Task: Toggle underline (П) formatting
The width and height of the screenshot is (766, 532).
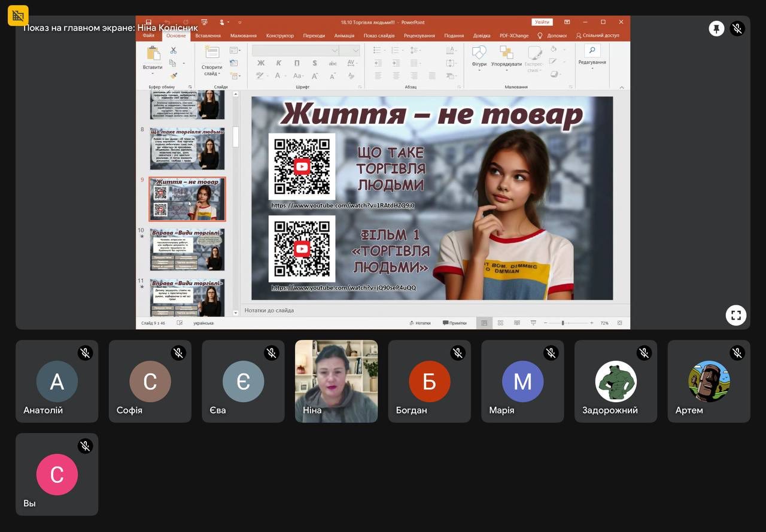Action: [x=297, y=63]
